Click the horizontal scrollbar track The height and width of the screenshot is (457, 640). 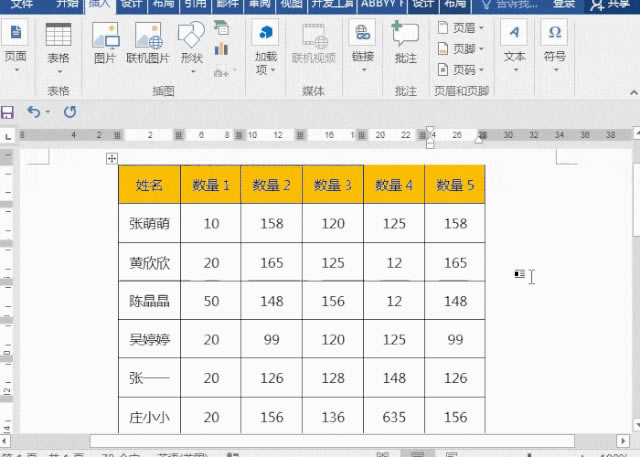click(x=312, y=441)
